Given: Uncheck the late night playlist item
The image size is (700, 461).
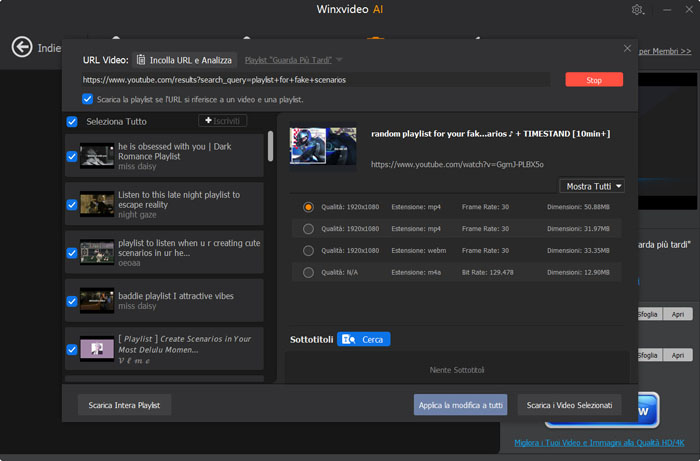Looking at the screenshot, I should (71, 204).
